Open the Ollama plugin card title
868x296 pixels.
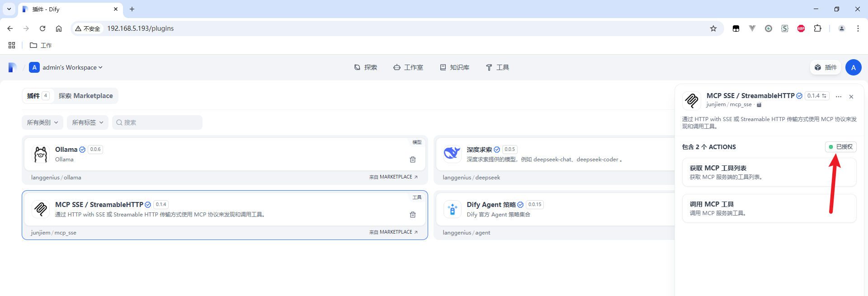pyautogui.click(x=66, y=150)
